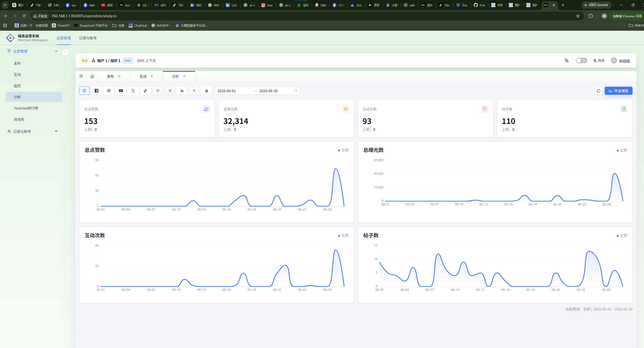Open the Chrome tab search dropdown

pyautogui.click(x=5, y=5)
